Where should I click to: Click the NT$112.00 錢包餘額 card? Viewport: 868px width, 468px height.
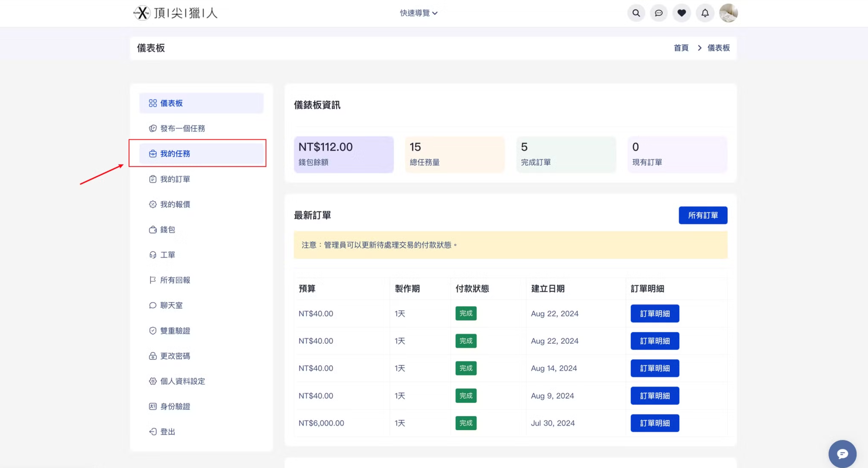click(x=343, y=155)
